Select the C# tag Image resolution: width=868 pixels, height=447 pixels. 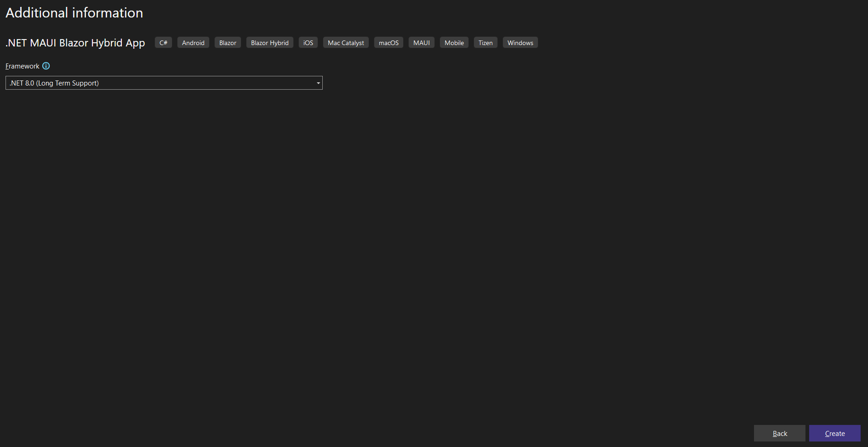click(163, 42)
